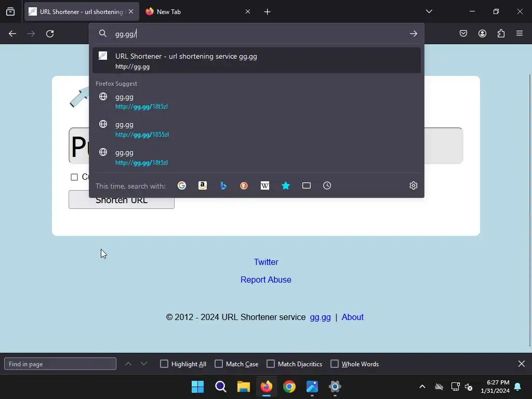Screen dimensions: 532x399
Task: Search this time with DuckDuckGo
Action: (244, 185)
